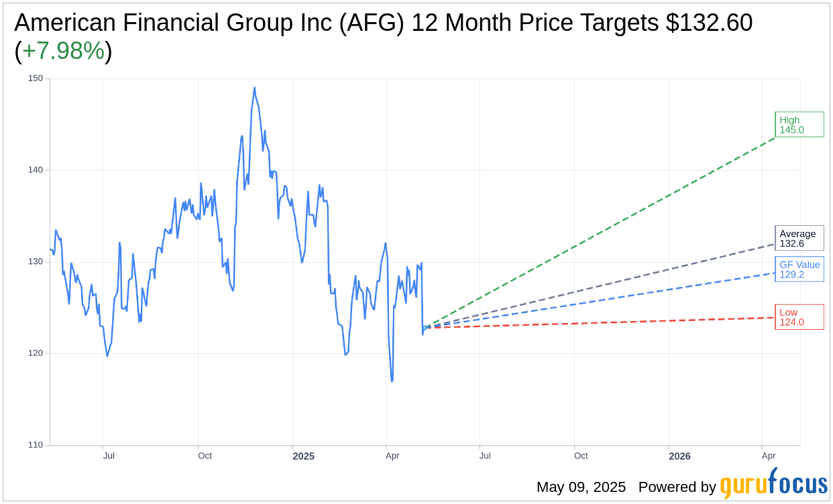This screenshot has height=504, width=833.
Task: Click the +7.98% percentage in the title
Action: [x=63, y=51]
